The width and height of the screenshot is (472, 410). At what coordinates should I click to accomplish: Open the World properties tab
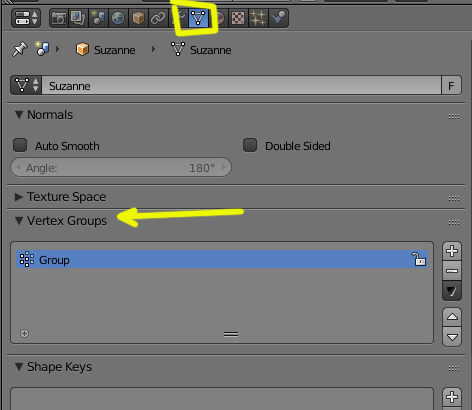[118, 18]
